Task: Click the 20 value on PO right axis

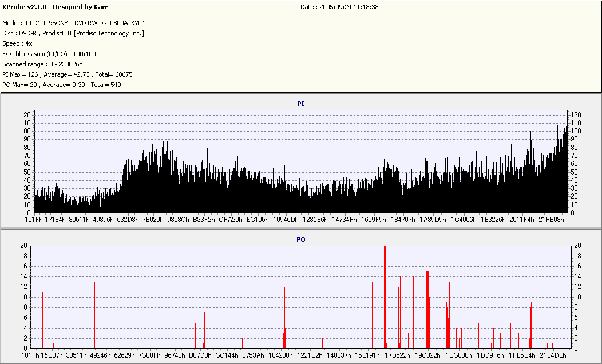Action: [x=577, y=246]
